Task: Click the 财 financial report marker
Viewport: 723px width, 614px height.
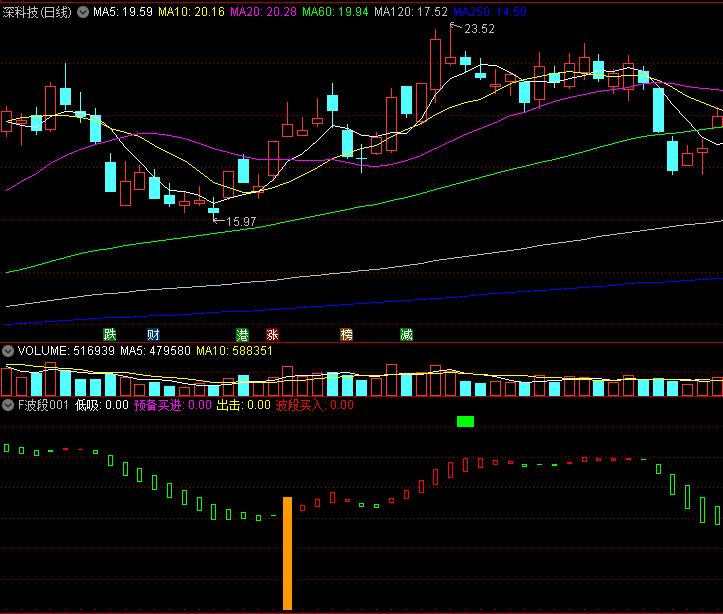Action: coord(153,334)
